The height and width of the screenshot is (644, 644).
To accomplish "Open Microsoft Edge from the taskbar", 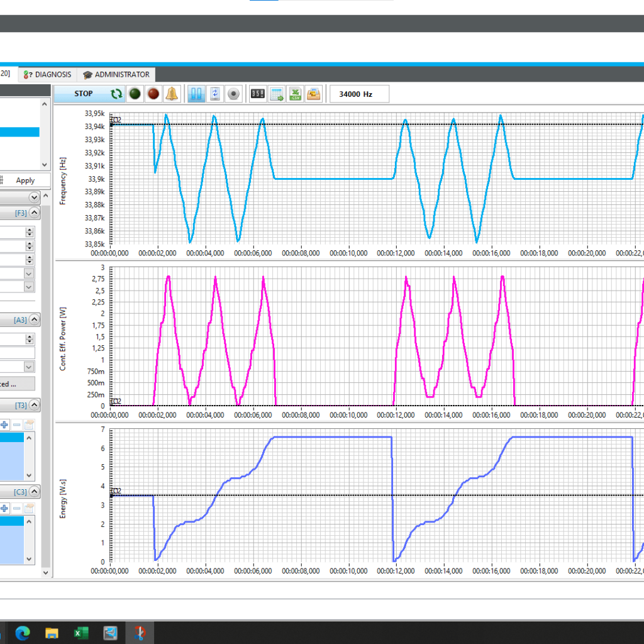I will (23, 633).
